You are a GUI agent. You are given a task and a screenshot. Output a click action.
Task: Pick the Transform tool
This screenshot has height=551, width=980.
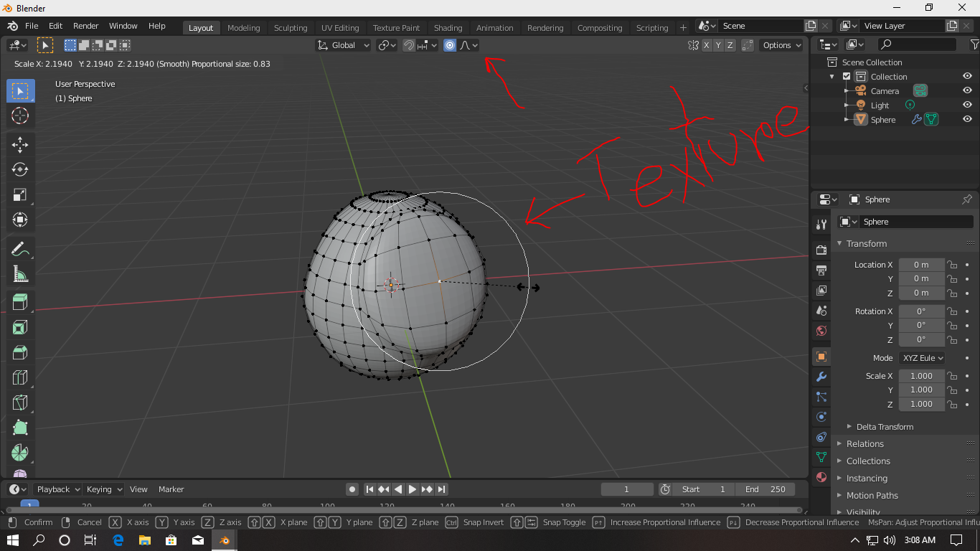click(20, 220)
